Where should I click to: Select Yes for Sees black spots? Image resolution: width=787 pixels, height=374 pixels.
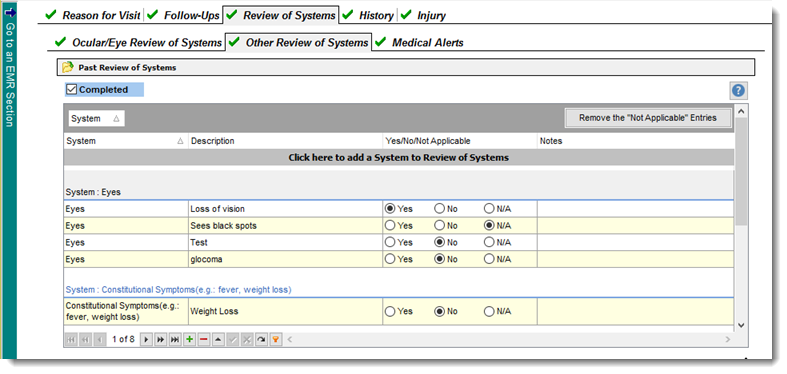point(389,226)
